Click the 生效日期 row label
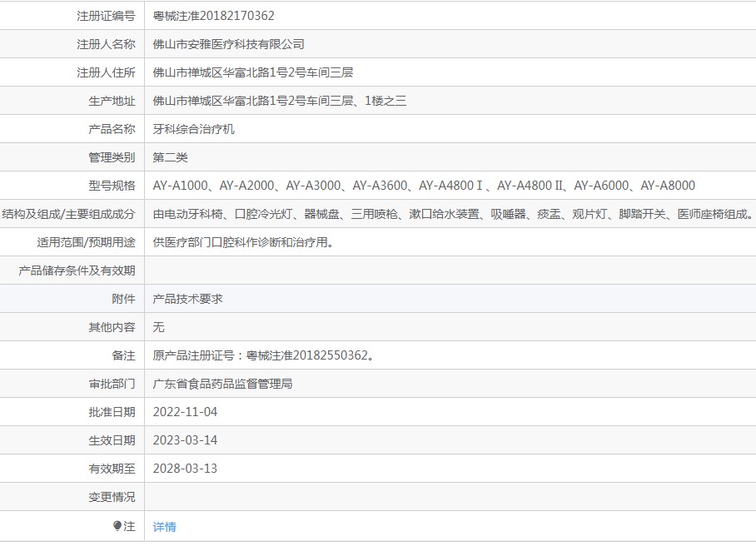The image size is (756, 546). coord(112,440)
